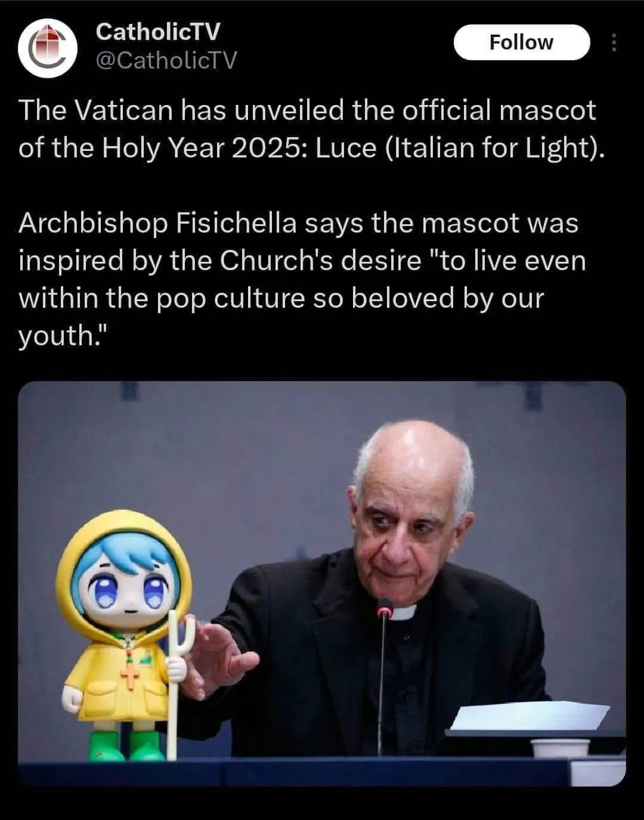
Task: Click the white paper sheet on desk
Action: click(530, 716)
